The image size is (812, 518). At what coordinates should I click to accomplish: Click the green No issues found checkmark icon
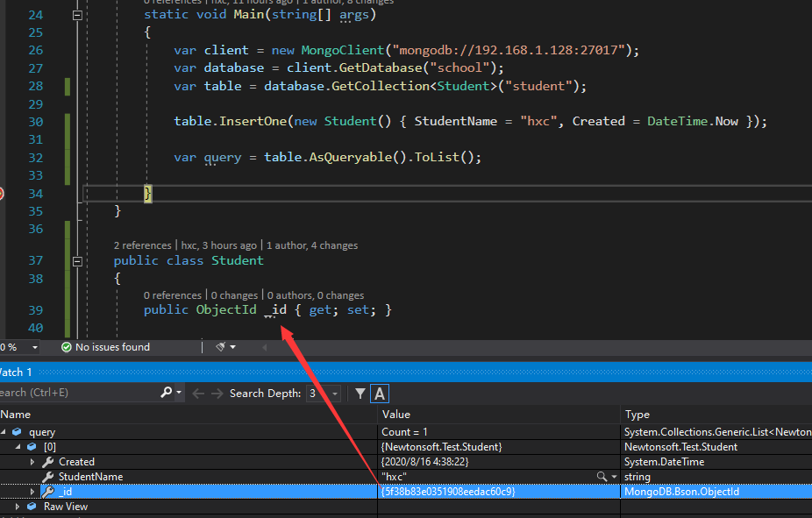[x=66, y=347]
